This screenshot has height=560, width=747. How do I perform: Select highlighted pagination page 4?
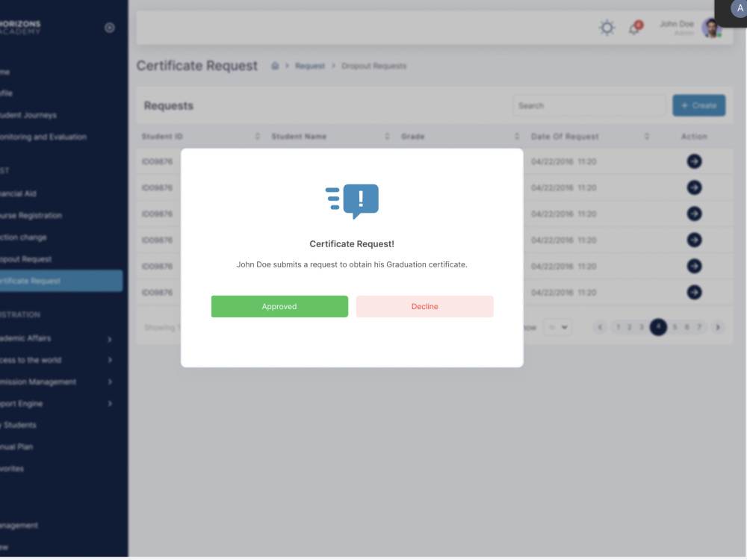658,327
